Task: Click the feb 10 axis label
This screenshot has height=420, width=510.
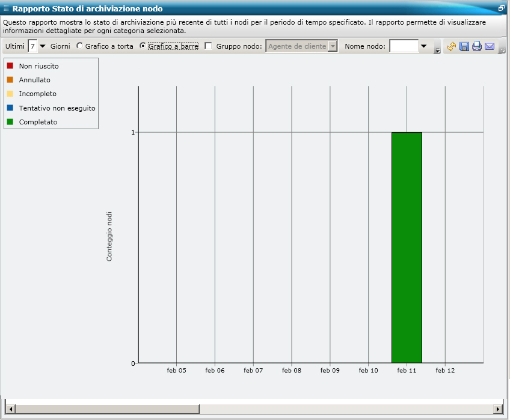Action: click(368, 370)
